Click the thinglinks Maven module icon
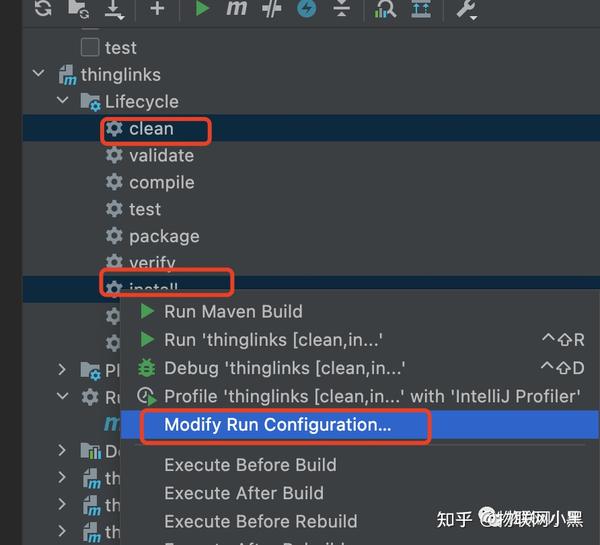This screenshot has height=545, width=600. [x=68, y=75]
